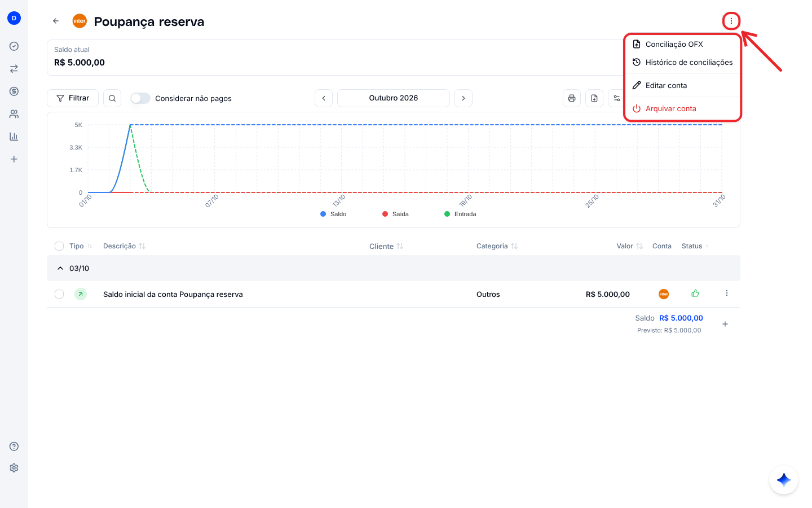Sort the table by Cliente
The height and width of the screenshot is (508, 812).
tap(386, 246)
